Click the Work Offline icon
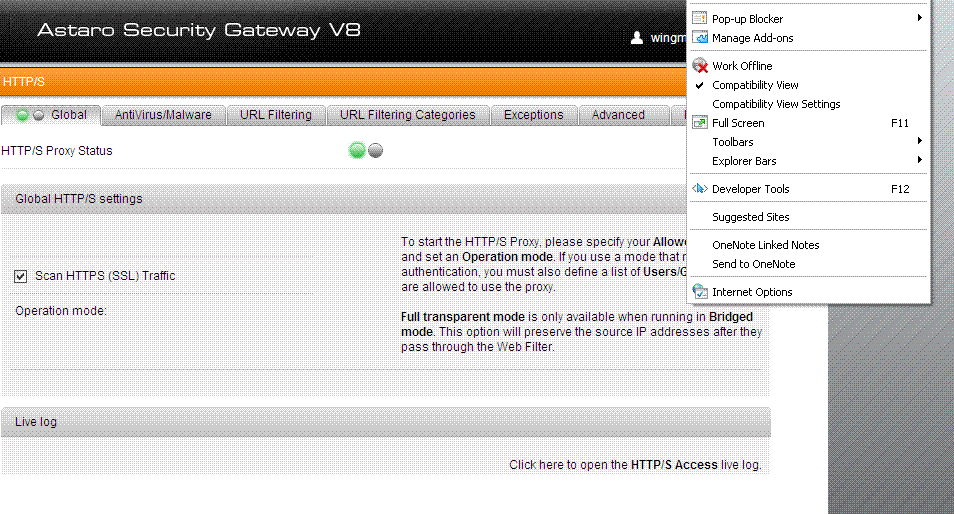954x514 pixels. tap(700, 65)
